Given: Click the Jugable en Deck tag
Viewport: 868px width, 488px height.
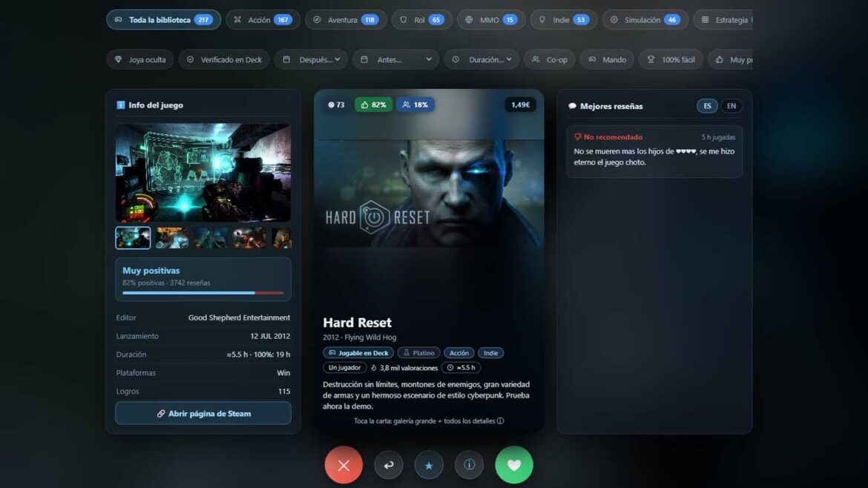Looking at the screenshot, I should pos(358,352).
